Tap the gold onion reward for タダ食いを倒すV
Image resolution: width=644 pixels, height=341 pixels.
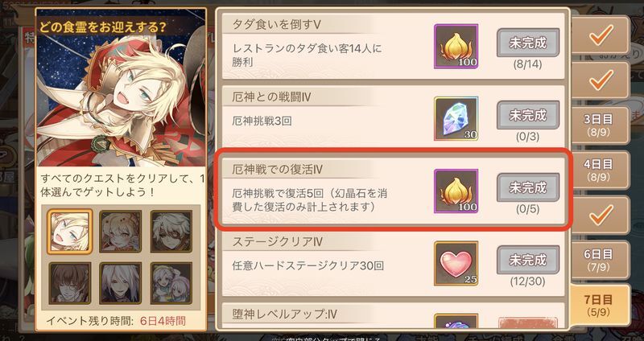pos(456,46)
